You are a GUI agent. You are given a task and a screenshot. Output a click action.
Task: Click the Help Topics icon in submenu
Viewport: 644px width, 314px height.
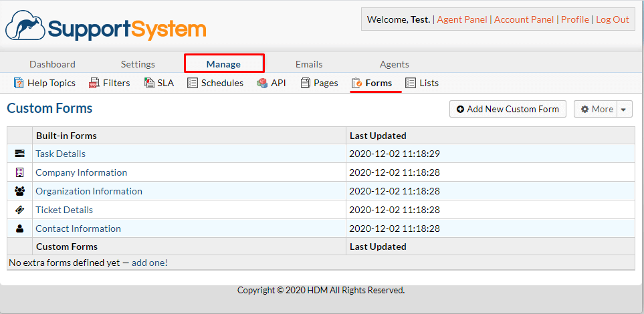(19, 84)
